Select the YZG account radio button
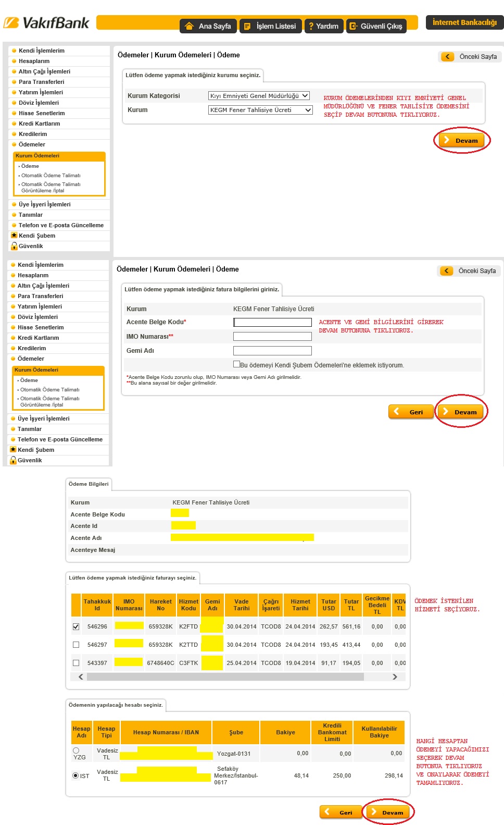504x825 pixels. (76, 750)
